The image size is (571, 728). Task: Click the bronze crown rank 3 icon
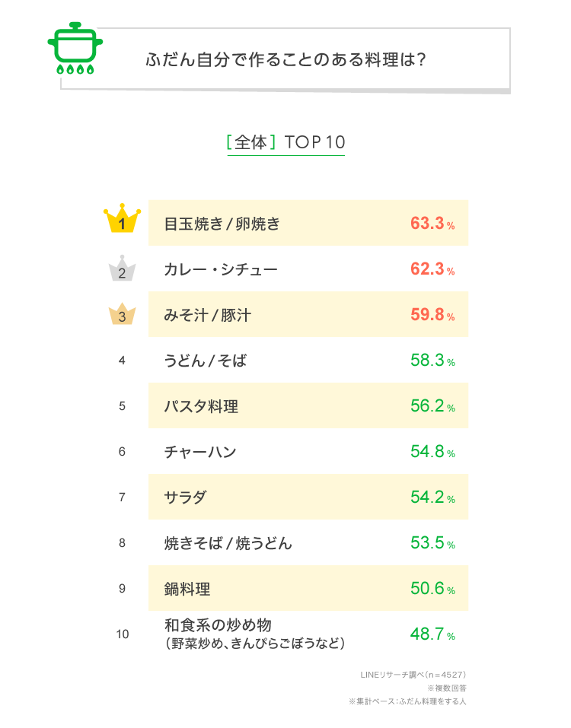coord(122,314)
